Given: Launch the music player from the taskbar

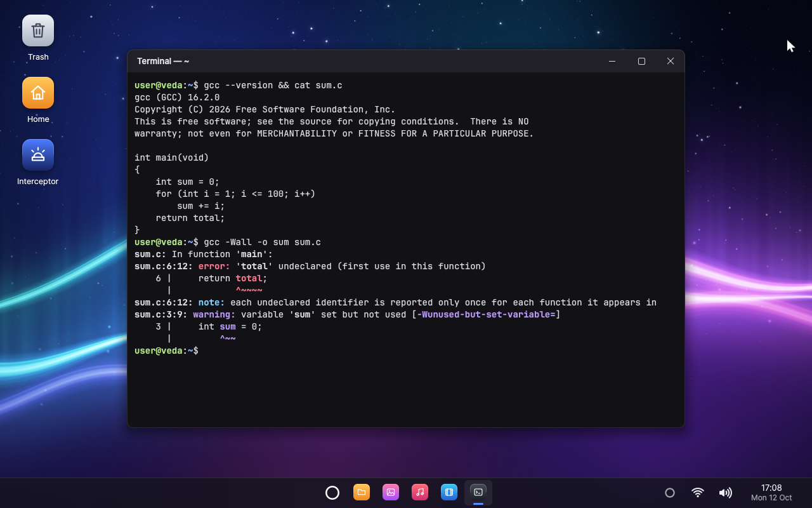Looking at the screenshot, I should (x=420, y=492).
